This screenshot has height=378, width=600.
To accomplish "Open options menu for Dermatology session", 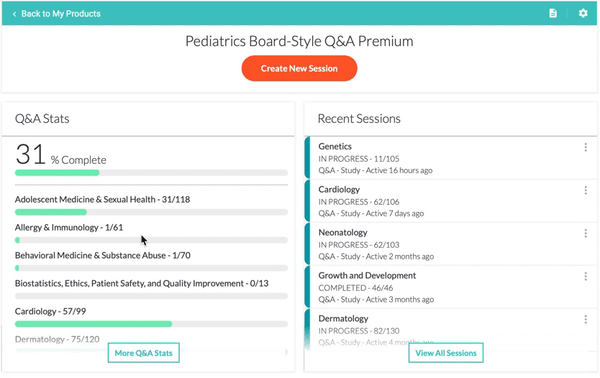I will 585,319.
